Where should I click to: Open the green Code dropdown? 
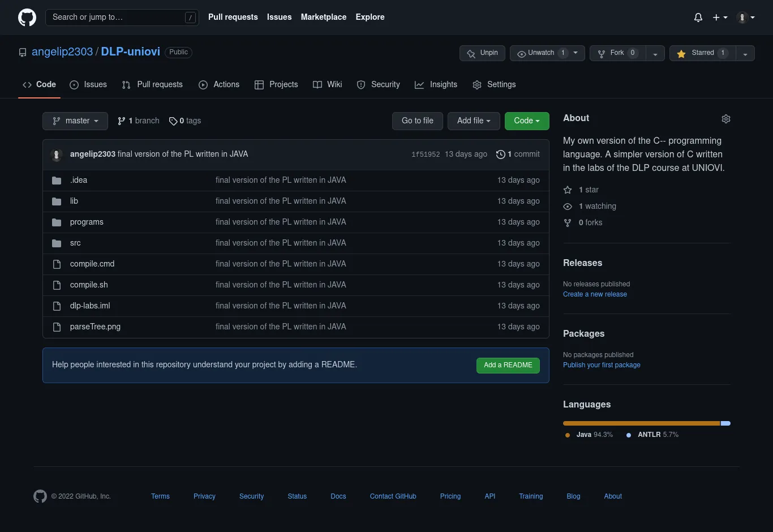pos(527,121)
